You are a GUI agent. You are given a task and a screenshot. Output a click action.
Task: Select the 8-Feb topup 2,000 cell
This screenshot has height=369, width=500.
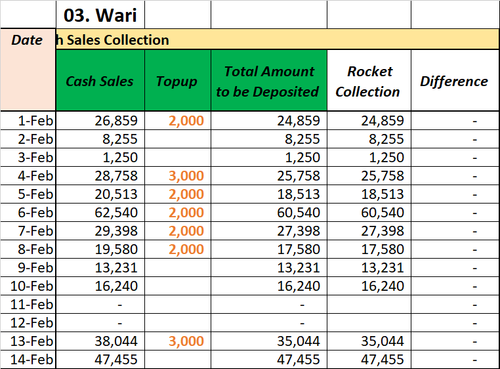(178, 249)
